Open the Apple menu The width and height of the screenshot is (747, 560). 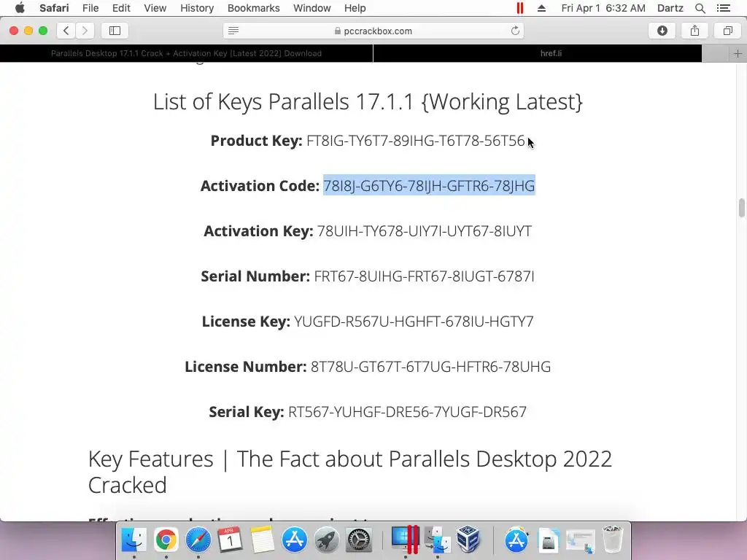click(x=20, y=8)
